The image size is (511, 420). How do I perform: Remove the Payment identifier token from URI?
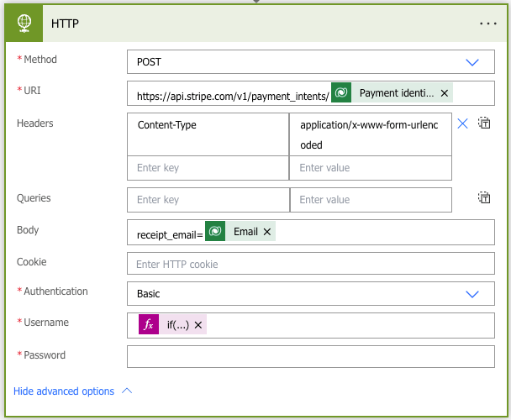444,93
